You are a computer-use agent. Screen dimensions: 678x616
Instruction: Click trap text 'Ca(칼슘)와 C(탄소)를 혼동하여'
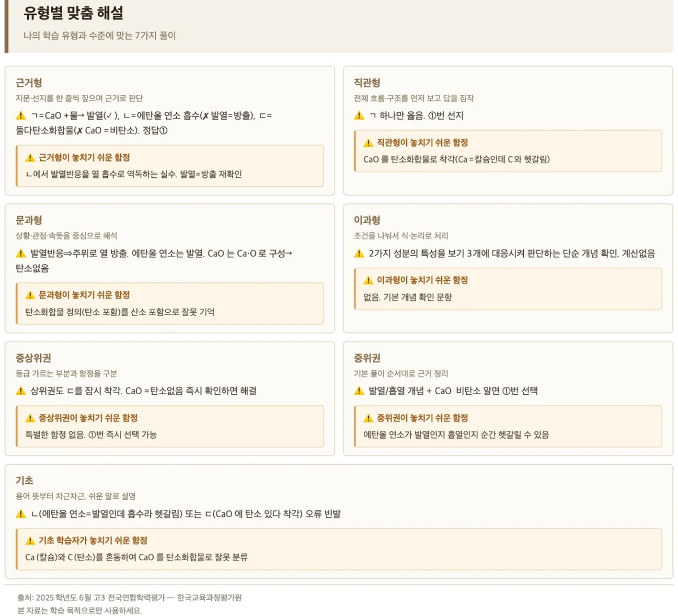(x=137, y=557)
